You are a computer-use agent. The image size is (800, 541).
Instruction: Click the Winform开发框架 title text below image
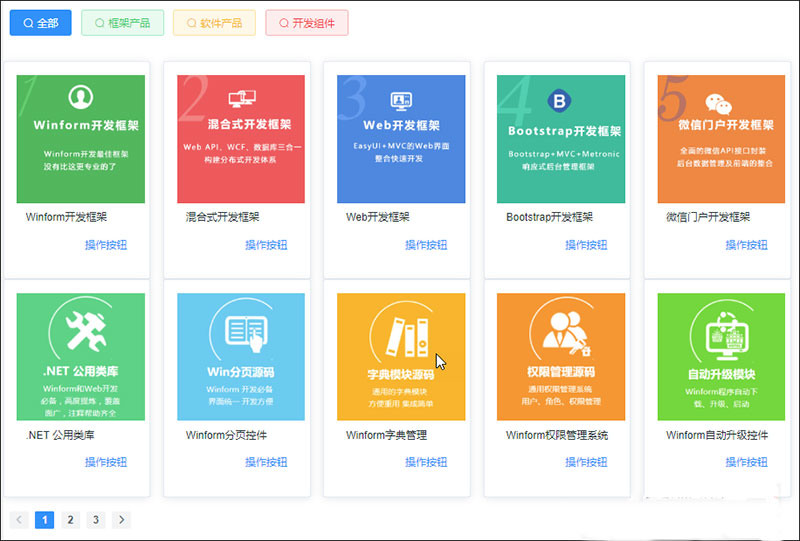pyautogui.click(x=66, y=217)
